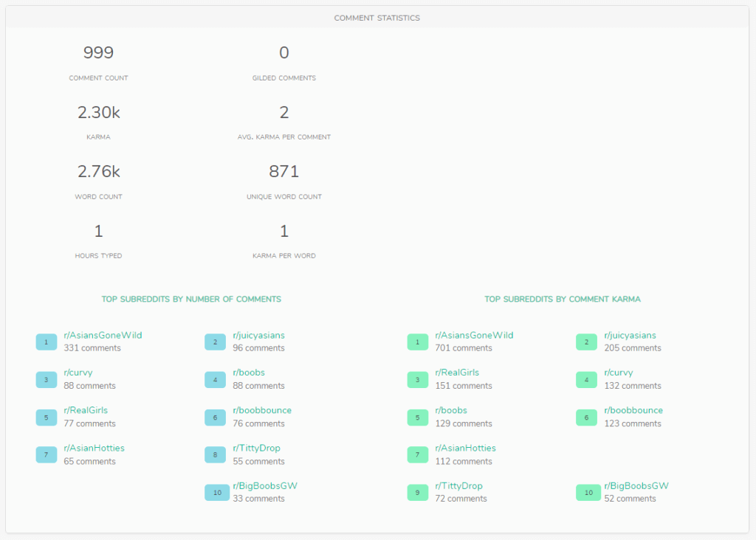This screenshot has height=540, width=756.
Task: Open r/boobbounce link with 123 comments
Action: pos(633,410)
